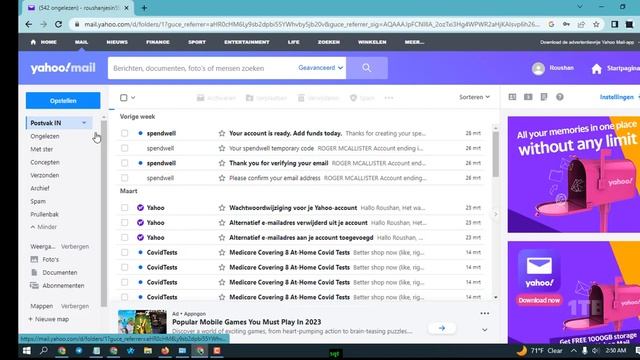
Task: Go back with browser back arrow
Action: pos(29,24)
